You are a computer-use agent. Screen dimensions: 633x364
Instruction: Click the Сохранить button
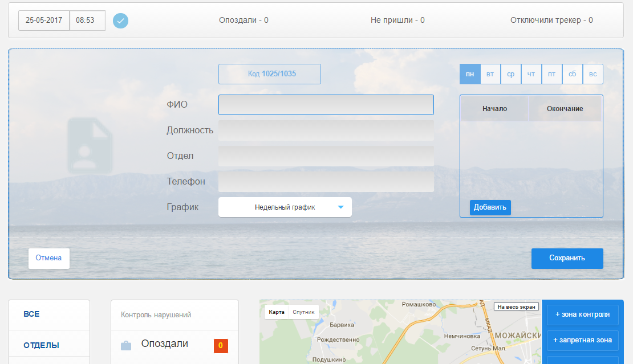[567, 258]
